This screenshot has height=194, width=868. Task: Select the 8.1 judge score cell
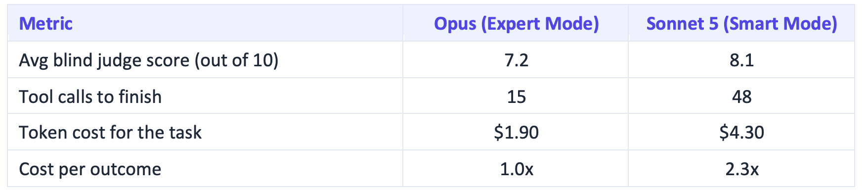741,60
